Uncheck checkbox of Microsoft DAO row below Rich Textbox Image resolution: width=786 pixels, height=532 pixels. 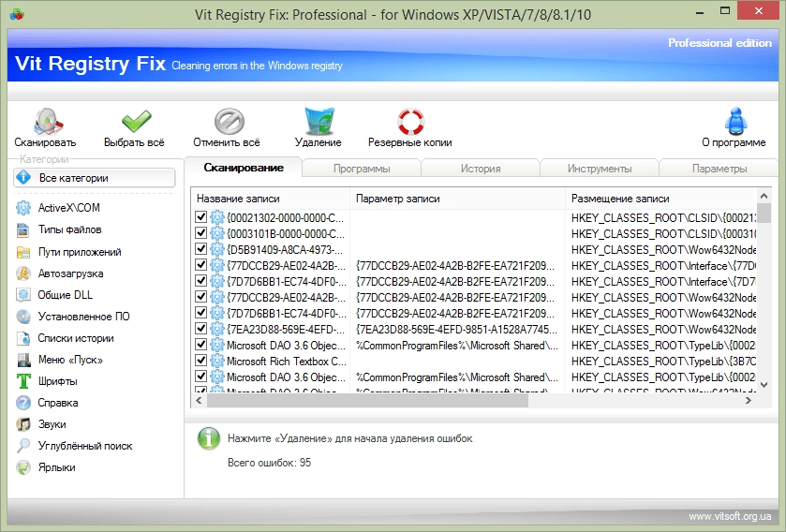pyautogui.click(x=201, y=377)
